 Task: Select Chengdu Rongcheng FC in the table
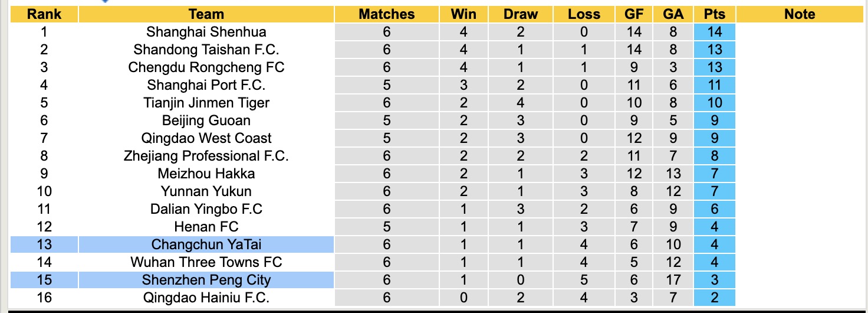(x=206, y=67)
